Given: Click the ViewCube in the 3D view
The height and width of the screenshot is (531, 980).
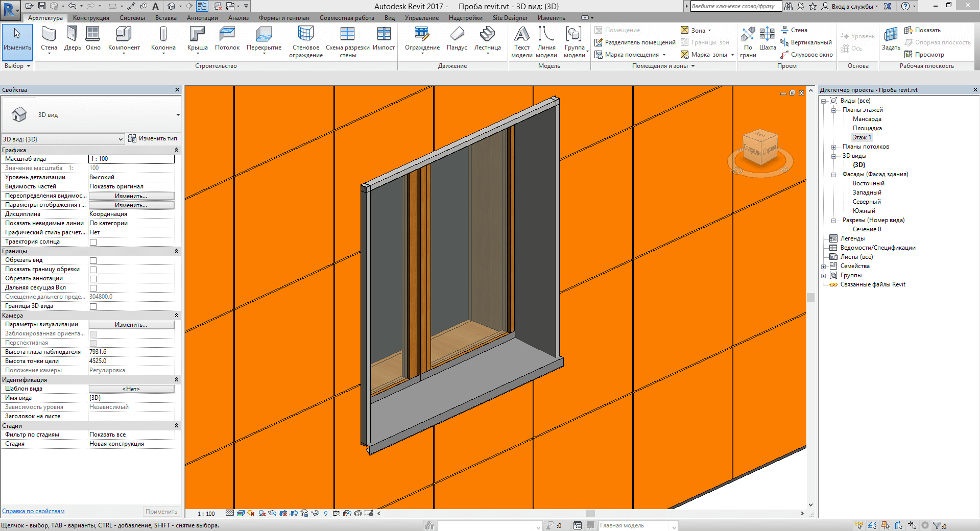Looking at the screenshot, I should 760,149.
